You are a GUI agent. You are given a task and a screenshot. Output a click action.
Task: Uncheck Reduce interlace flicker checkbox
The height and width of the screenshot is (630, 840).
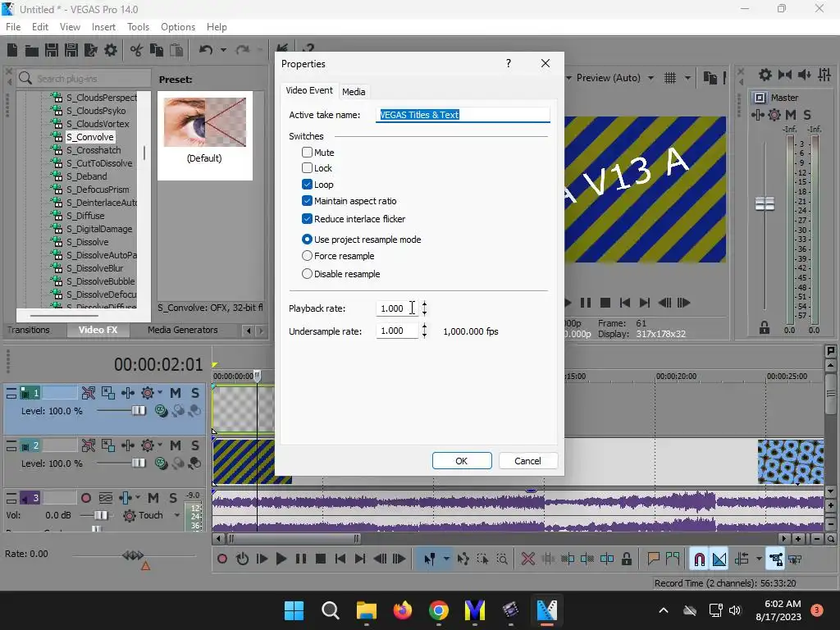point(307,218)
